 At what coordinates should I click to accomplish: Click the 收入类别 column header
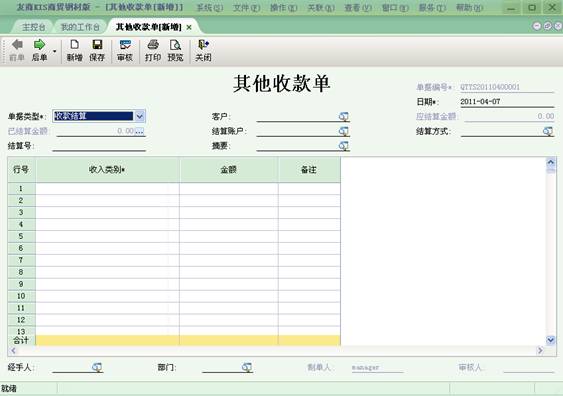tap(107, 170)
